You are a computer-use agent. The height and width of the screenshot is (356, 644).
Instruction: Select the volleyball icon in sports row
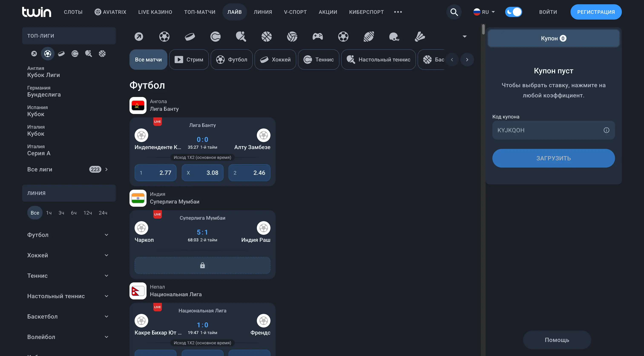point(292,37)
